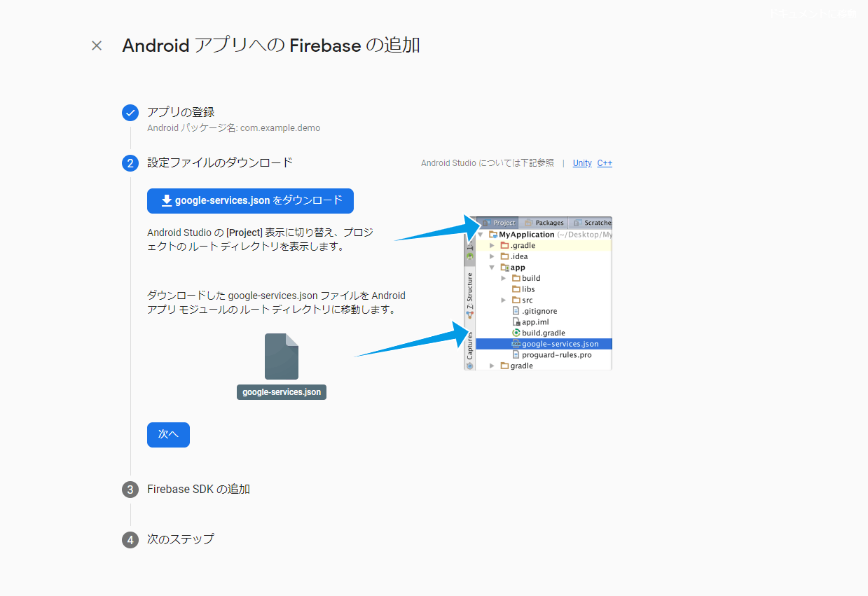Viewport: 868px width, 596px height.
Task: Click step 4 number circle
Action: click(x=130, y=540)
